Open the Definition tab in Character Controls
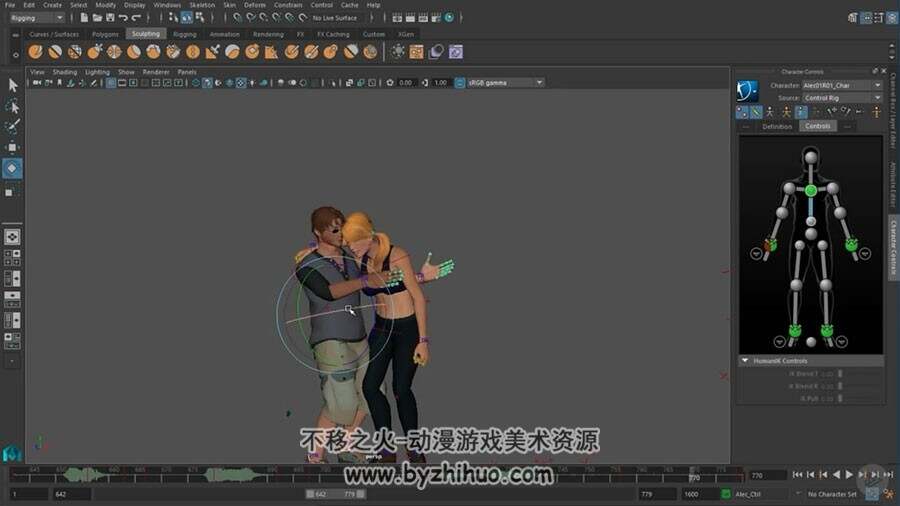The image size is (900, 506). pos(777,127)
